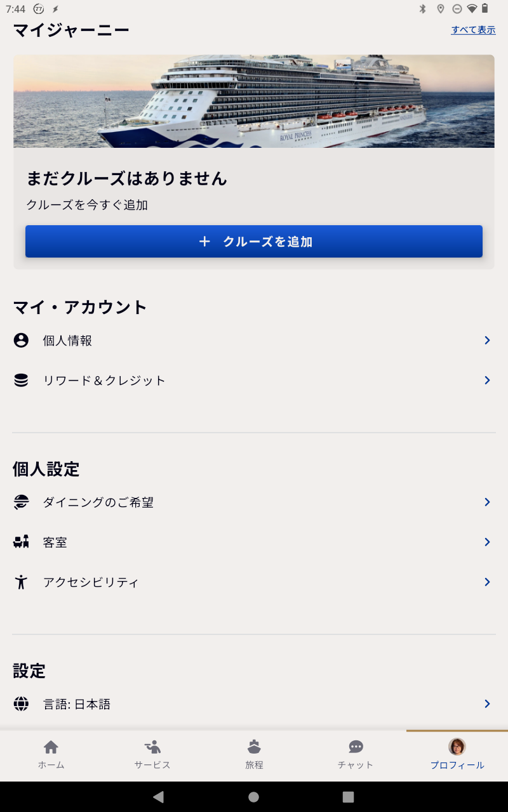Switch to the ホーム tab
Screen dimensions: 508x812
click(51, 754)
